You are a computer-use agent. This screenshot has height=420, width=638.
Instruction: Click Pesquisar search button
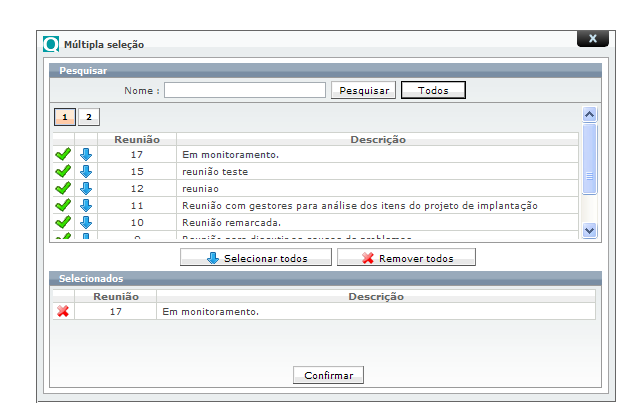[363, 90]
